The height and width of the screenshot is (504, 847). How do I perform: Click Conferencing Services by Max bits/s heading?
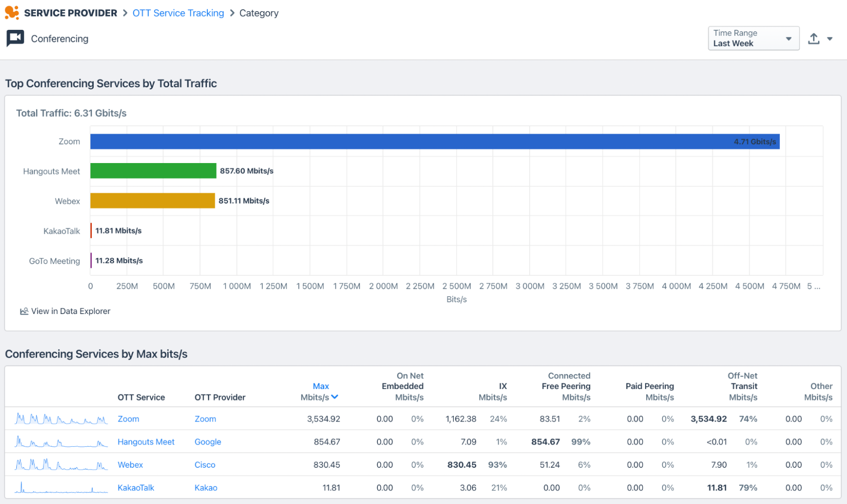pos(96,354)
